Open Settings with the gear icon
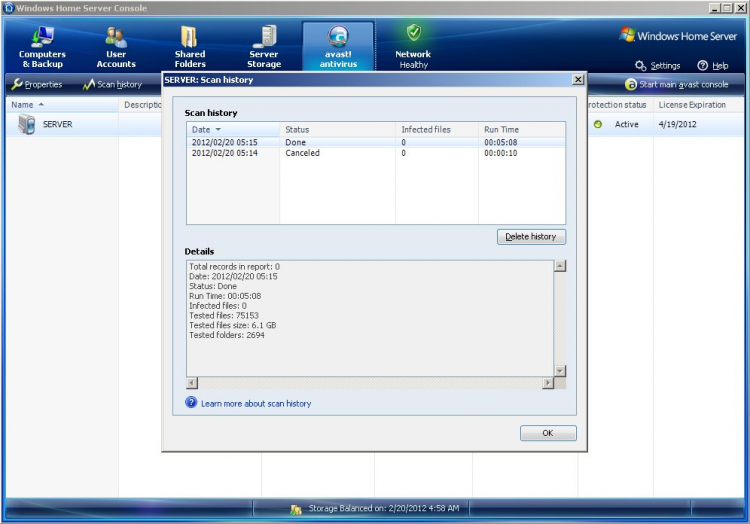Image resolution: width=750 pixels, height=524 pixels. [x=657, y=66]
